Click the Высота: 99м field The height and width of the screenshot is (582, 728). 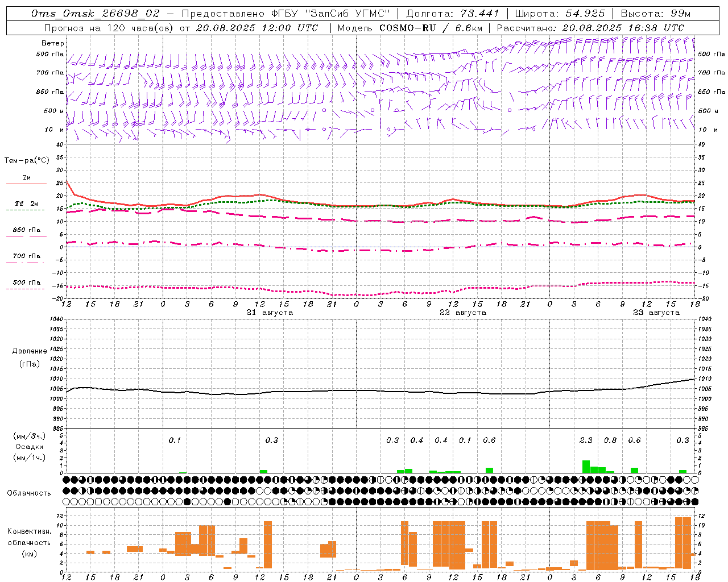(x=656, y=14)
